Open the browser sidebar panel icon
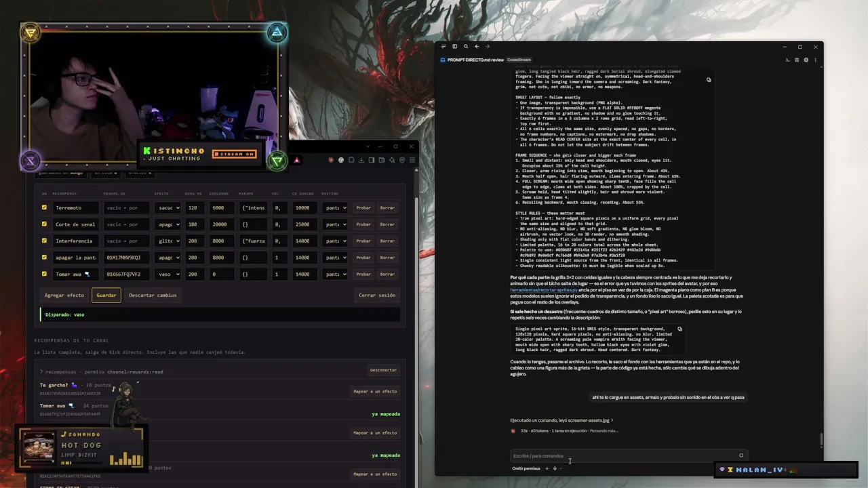 (x=372, y=160)
